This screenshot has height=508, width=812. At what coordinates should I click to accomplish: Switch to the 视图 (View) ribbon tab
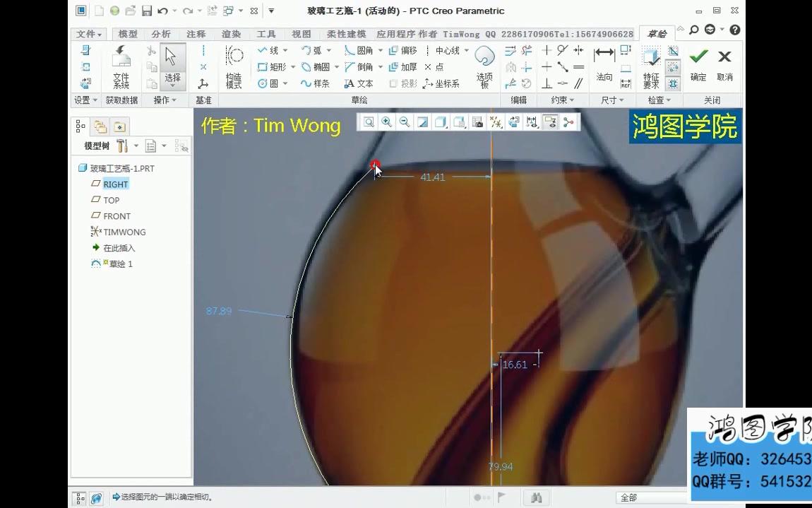coord(300,33)
